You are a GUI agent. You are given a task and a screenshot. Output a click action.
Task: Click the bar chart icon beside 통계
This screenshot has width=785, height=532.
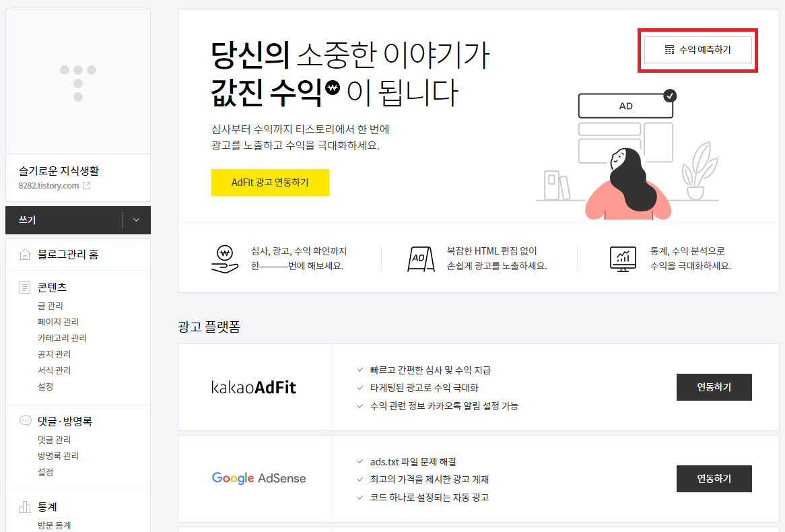point(24,507)
